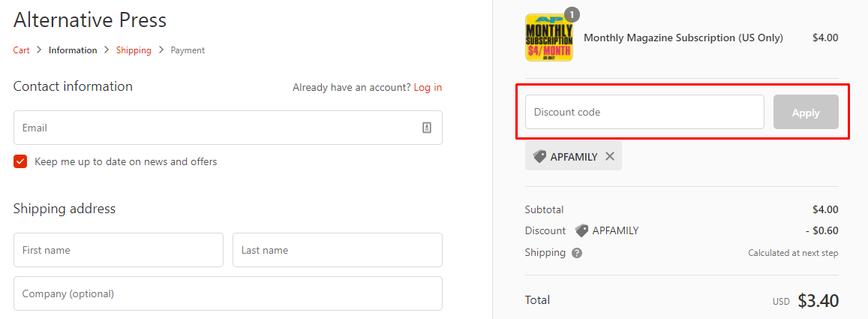Click the shipping help question mark icon
This screenshot has width=868, height=319.
click(577, 253)
